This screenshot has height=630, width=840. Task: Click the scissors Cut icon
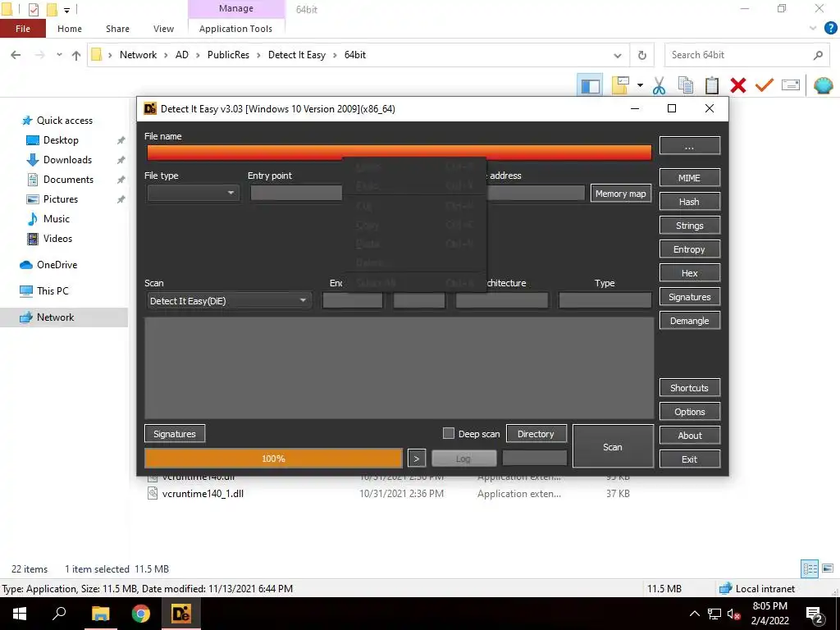pyautogui.click(x=659, y=85)
